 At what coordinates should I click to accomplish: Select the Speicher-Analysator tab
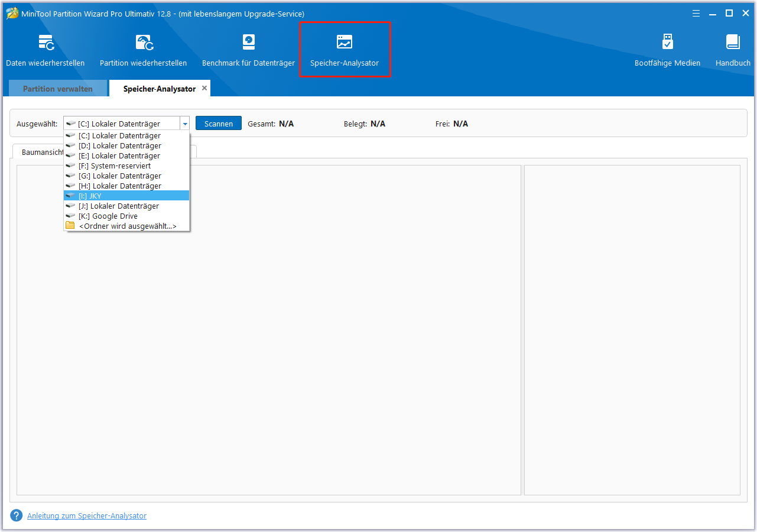(160, 89)
